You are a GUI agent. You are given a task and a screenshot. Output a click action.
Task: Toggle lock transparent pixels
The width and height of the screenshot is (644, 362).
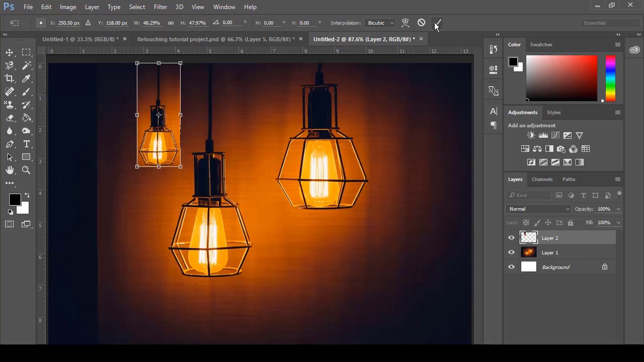[526, 222]
